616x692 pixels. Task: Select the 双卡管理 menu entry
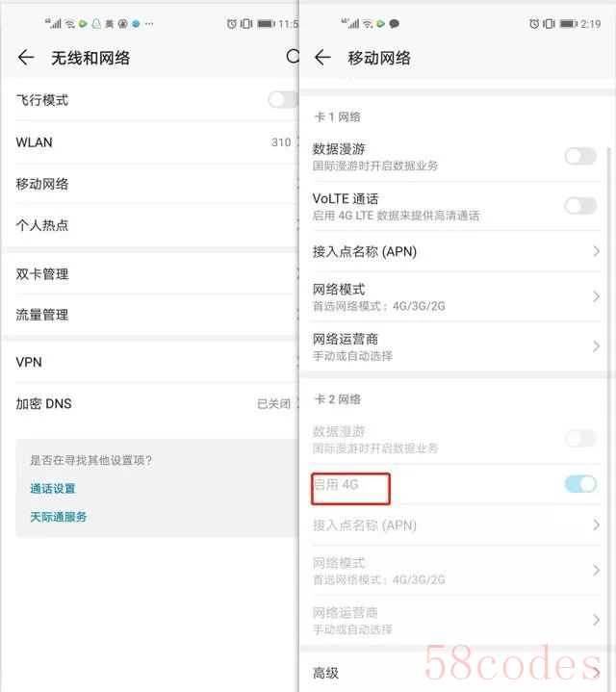click(150, 274)
